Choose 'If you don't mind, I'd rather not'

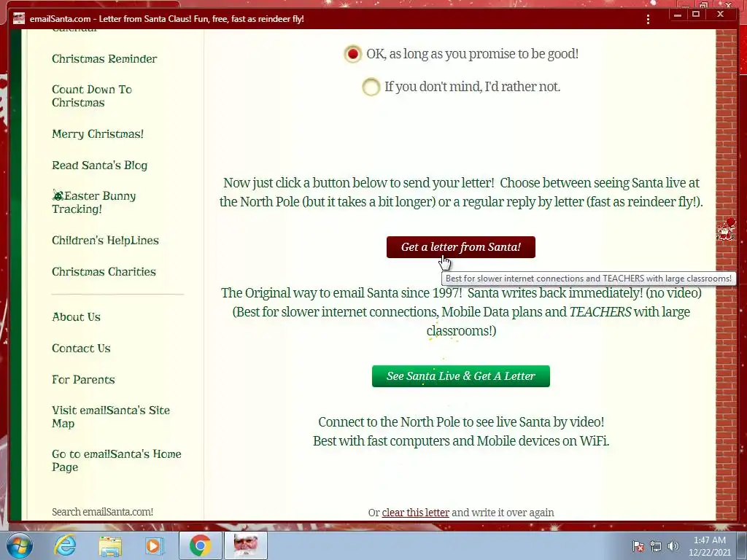371,87
